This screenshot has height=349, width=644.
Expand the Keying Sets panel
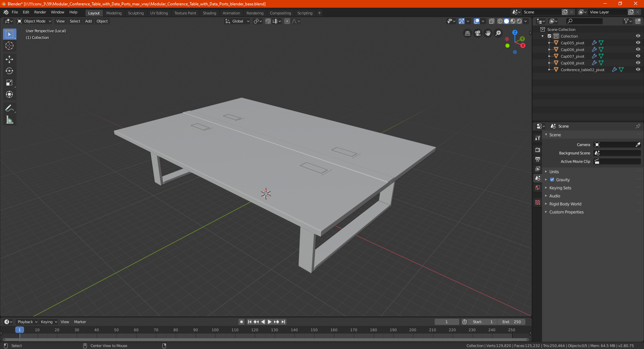[x=560, y=188]
